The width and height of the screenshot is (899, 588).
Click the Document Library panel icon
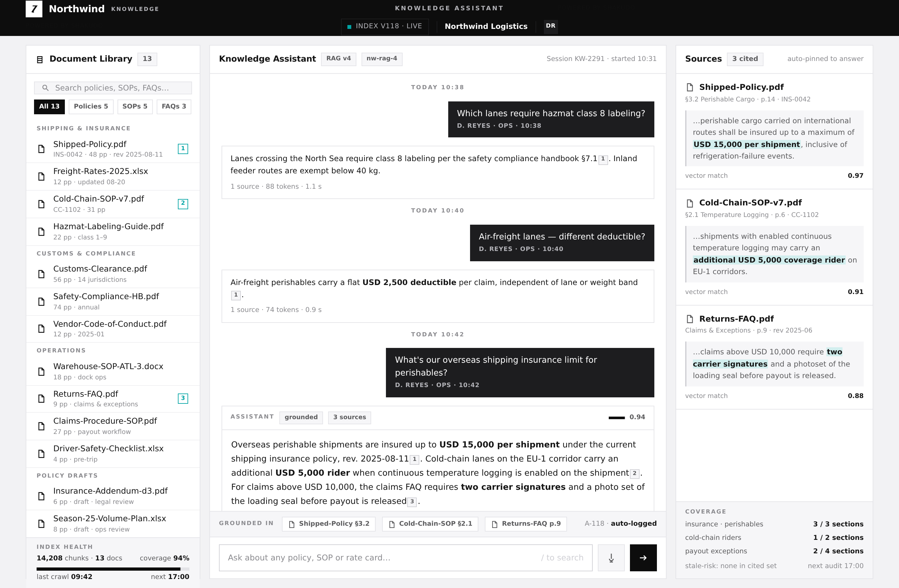[x=40, y=59]
